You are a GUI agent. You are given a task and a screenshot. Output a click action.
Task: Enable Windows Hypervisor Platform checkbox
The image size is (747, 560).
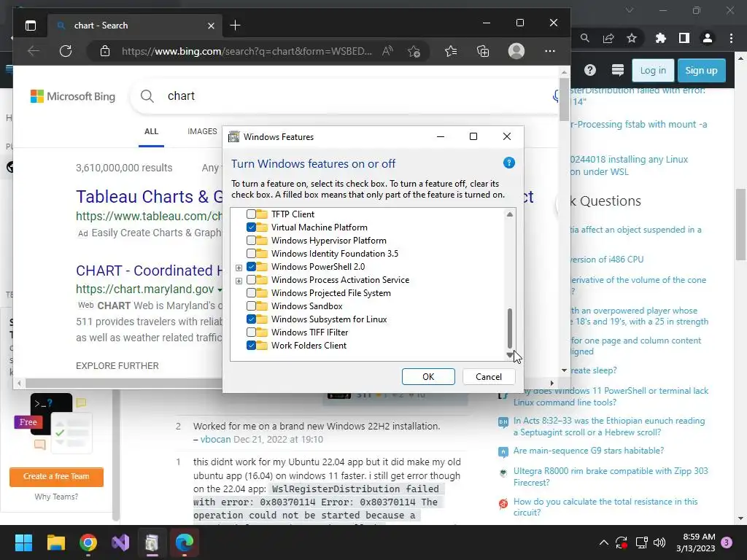[x=251, y=241]
